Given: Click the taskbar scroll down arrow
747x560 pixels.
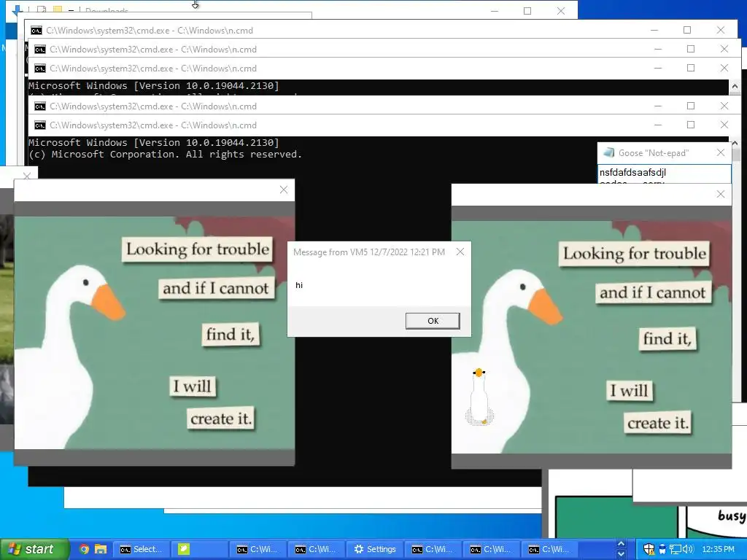Looking at the screenshot, I should click(x=621, y=554).
